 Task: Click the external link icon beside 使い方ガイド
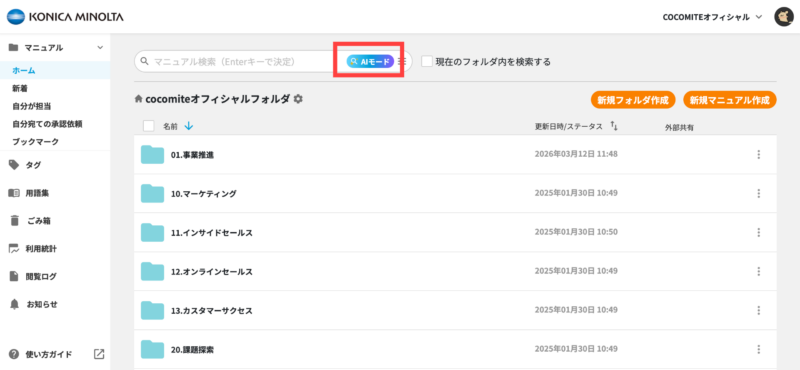[x=99, y=354]
